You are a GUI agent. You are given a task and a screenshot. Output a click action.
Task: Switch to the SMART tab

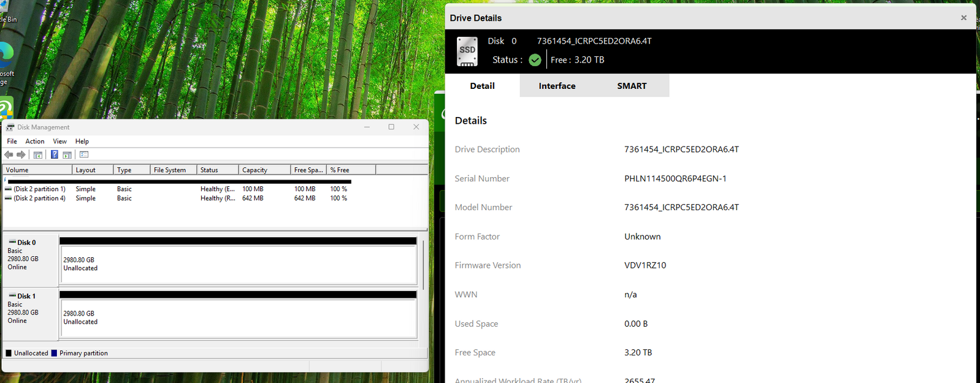click(632, 86)
